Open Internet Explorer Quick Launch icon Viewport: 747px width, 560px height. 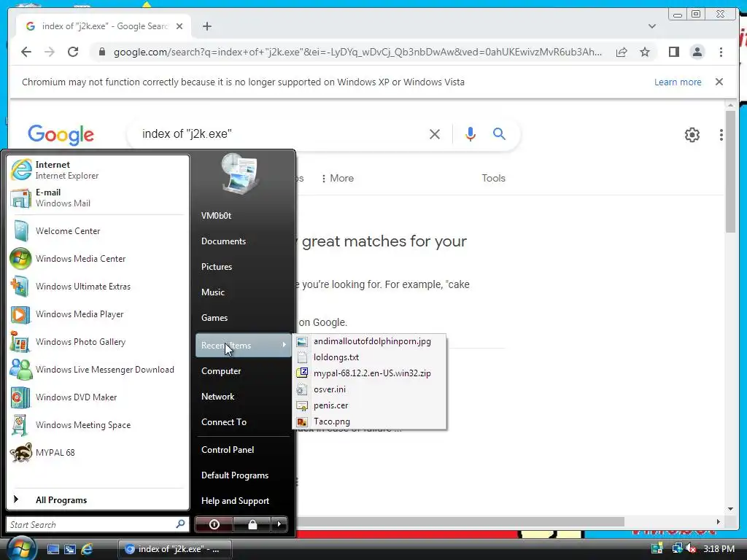click(x=87, y=549)
